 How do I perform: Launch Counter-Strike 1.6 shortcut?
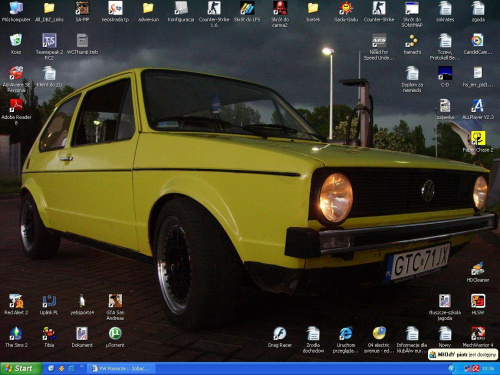tap(214, 8)
